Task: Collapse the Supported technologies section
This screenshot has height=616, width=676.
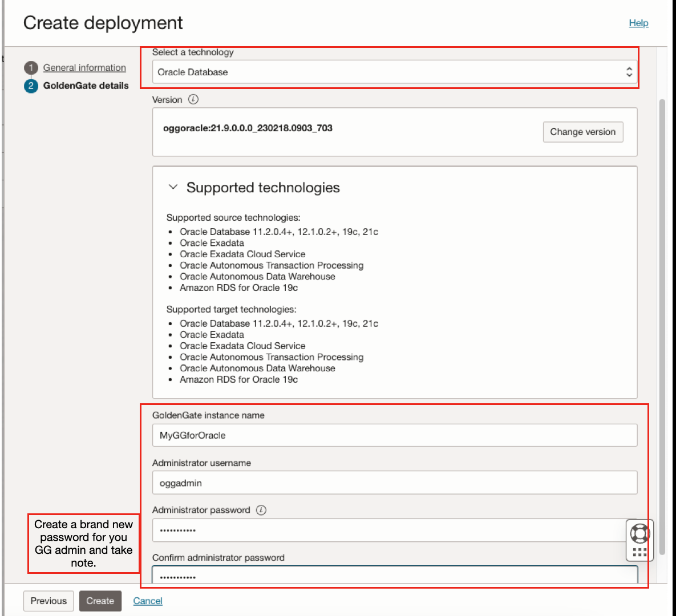Action: [x=173, y=187]
